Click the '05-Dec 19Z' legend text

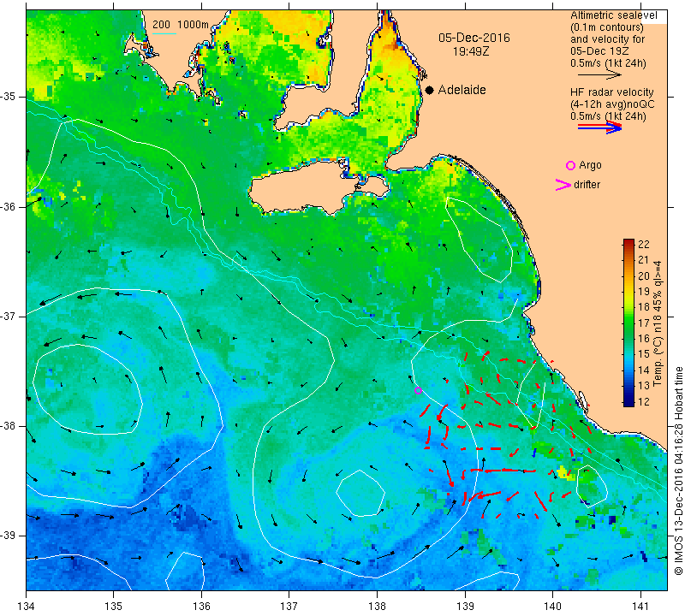(x=599, y=51)
